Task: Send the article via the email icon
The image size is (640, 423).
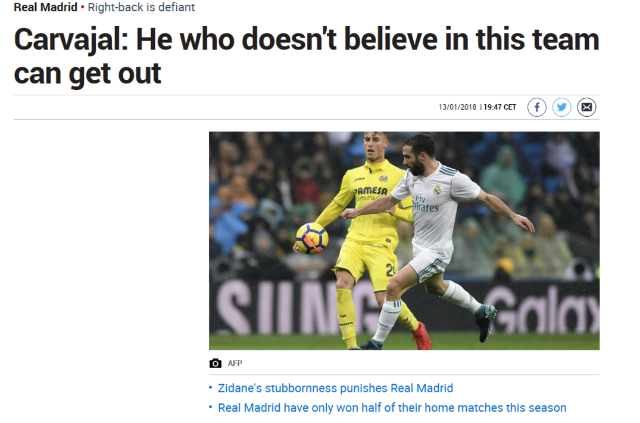Action: pos(587,107)
